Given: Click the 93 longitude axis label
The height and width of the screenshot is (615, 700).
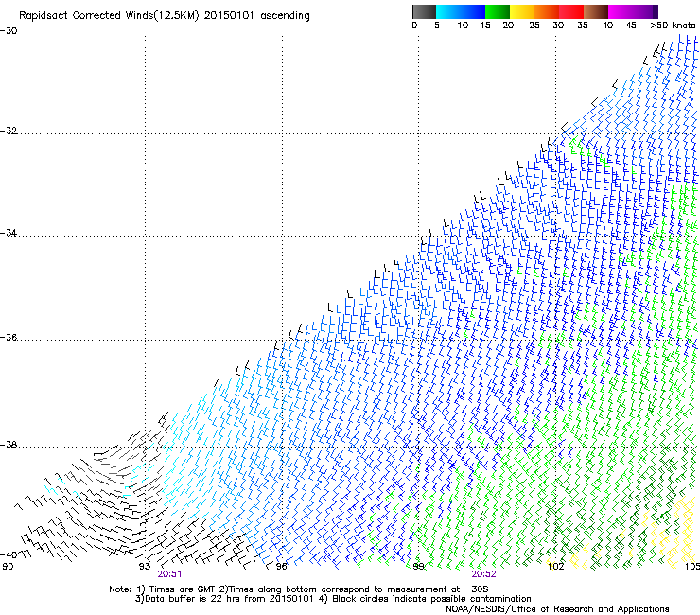Looking at the screenshot, I should tap(145, 567).
